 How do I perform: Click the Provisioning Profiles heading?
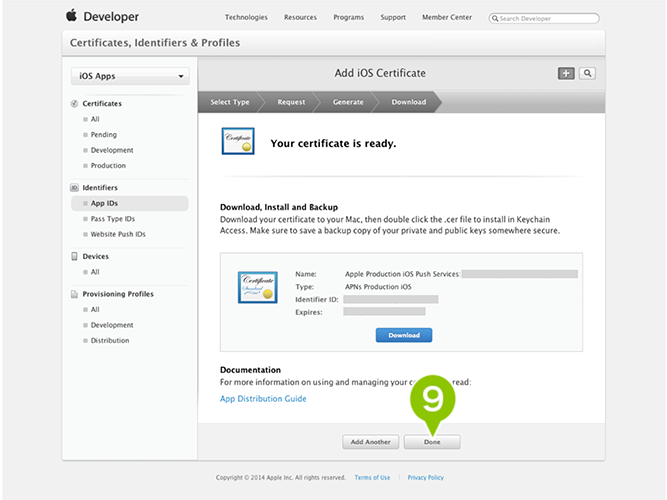(118, 294)
